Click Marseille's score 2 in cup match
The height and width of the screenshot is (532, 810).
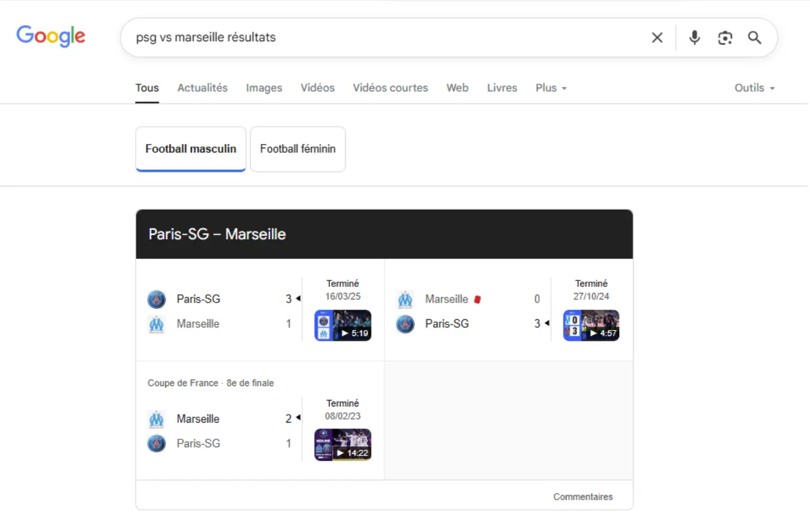[x=288, y=419]
